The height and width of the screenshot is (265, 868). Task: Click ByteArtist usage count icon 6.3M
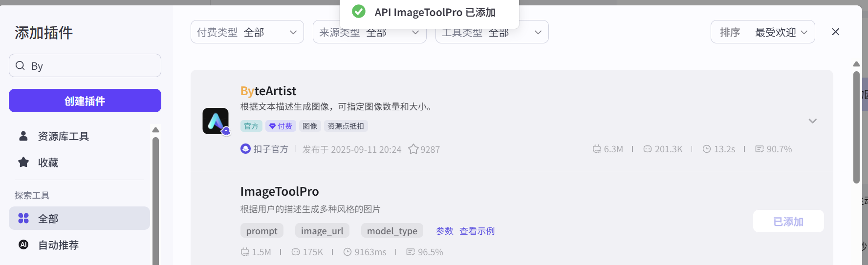point(597,149)
